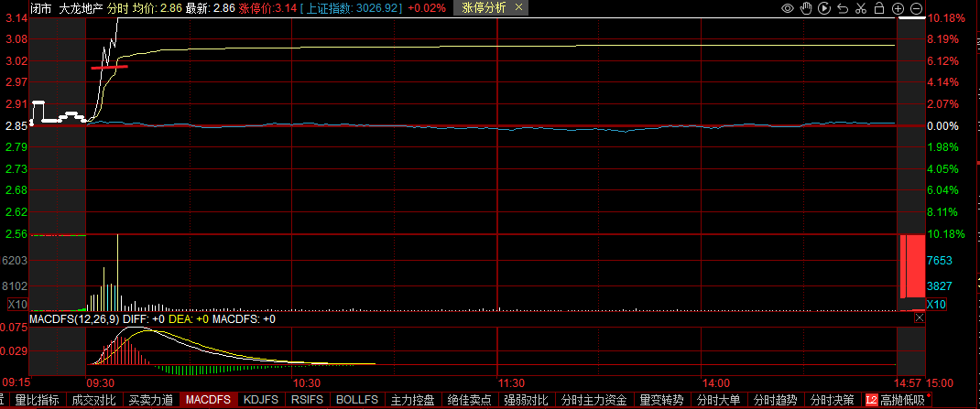Click the DEA: +0 readout
The image size is (980, 409).
tap(188, 319)
